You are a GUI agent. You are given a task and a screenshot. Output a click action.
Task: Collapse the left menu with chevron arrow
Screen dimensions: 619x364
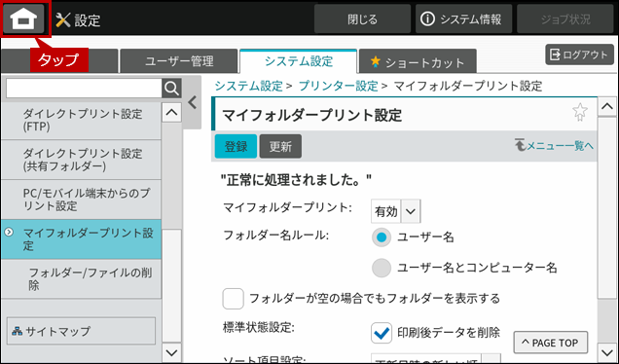pos(193,102)
